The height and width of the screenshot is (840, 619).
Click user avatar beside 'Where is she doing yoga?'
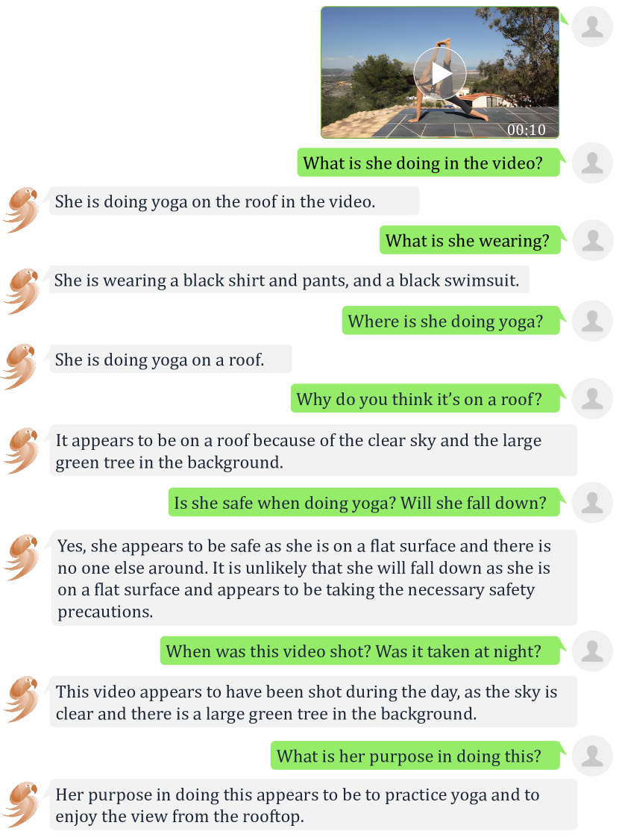click(x=592, y=321)
